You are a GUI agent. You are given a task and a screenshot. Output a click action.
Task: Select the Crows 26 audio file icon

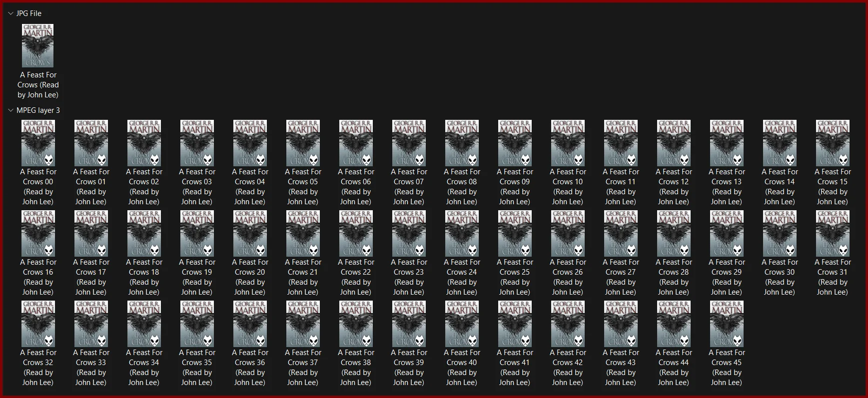point(568,233)
